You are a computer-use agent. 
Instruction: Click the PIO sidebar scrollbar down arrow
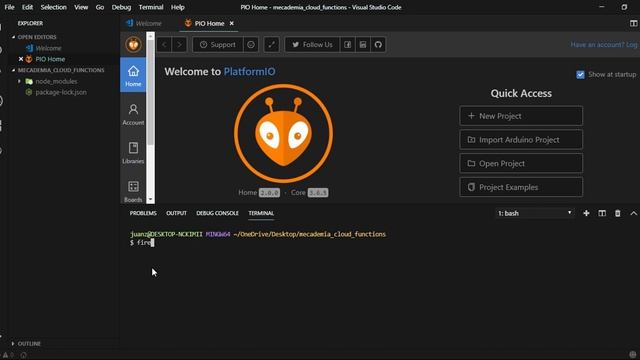click(x=150, y=199)
